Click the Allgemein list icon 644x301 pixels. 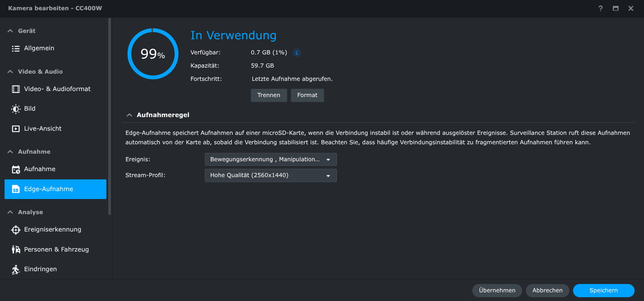15,48
